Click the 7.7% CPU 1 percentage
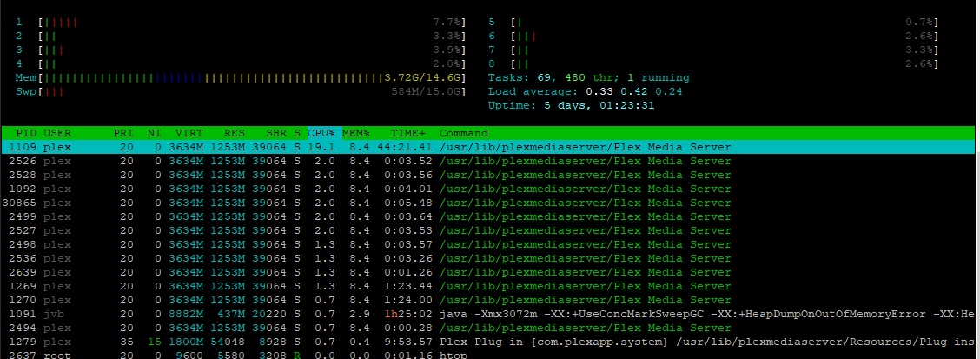Screen dimensions: 980x359 [447, 22]
